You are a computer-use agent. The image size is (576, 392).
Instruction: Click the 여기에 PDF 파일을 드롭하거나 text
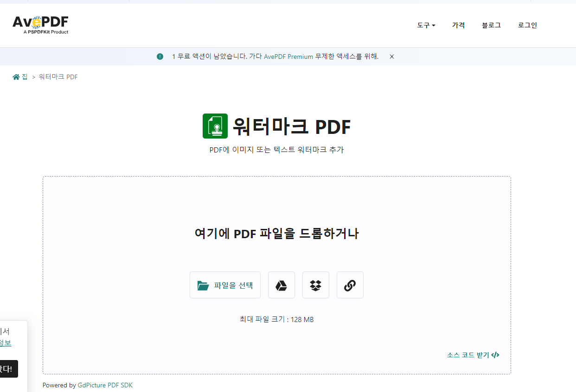tap(277, 234)
